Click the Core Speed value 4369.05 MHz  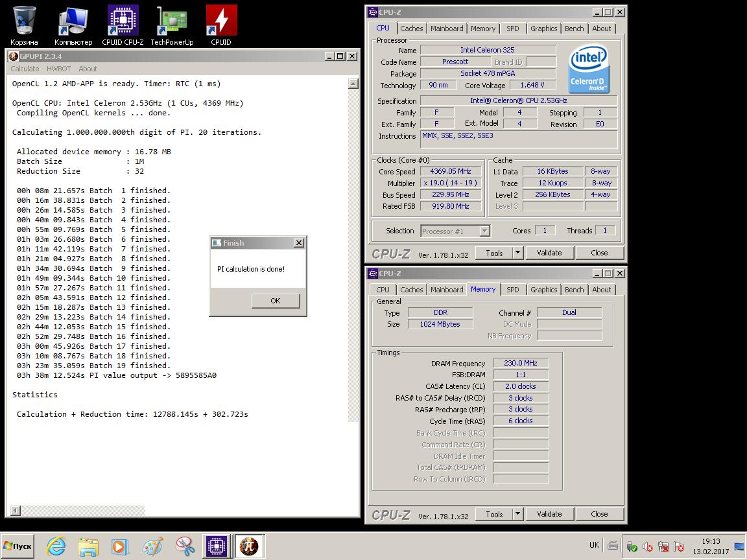(x=450, y=171)
